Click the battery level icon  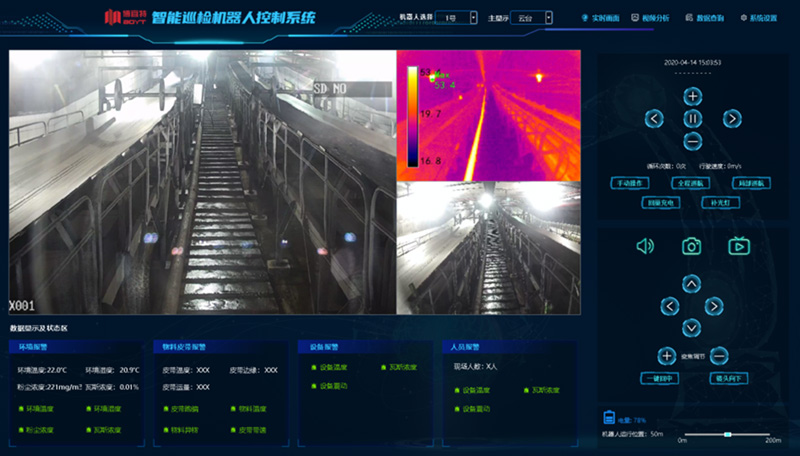point(608,419)
